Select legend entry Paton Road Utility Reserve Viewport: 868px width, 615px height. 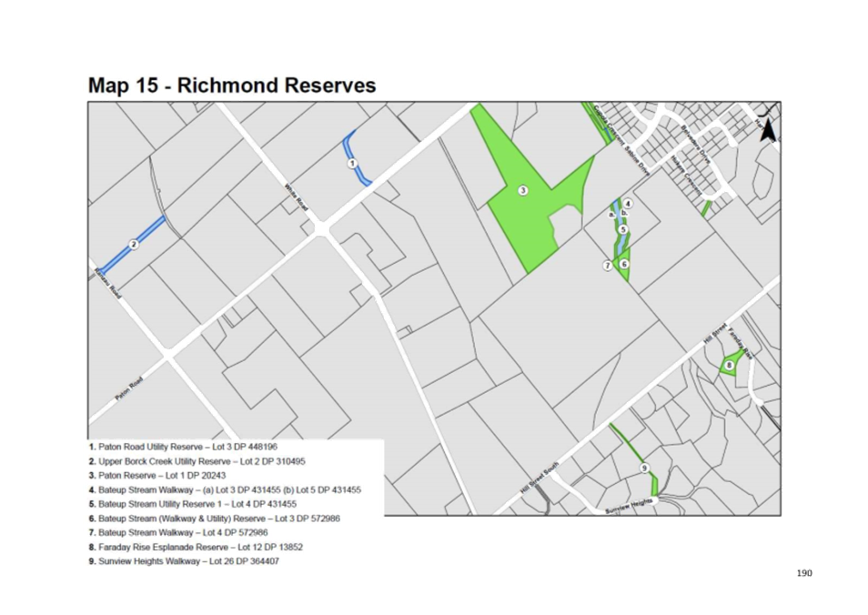[x=183, y=448]
